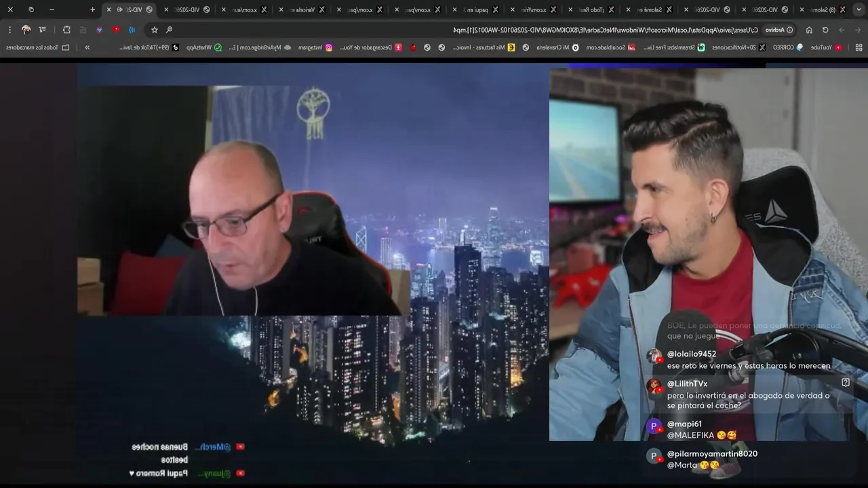Click the webcam feed of bald man
The image size is (868, 488).
(x=244, y=201)
